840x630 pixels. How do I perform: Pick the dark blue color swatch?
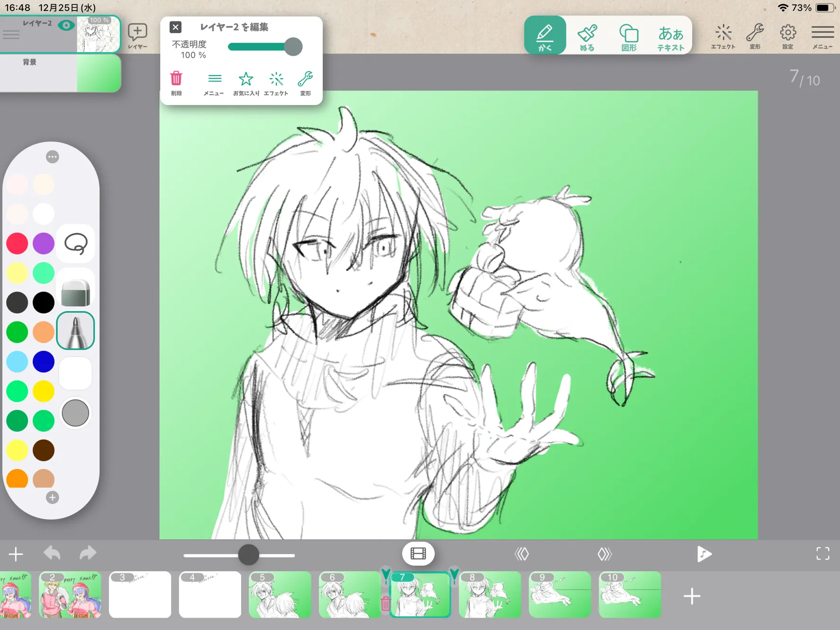[44, 362]
